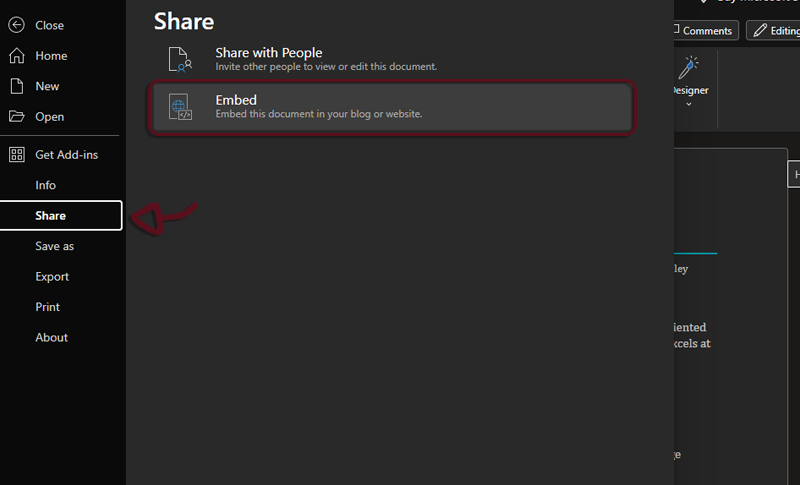The image size is (800, 485).
Task: Open the Export menu entry
Action: [52, 277]
